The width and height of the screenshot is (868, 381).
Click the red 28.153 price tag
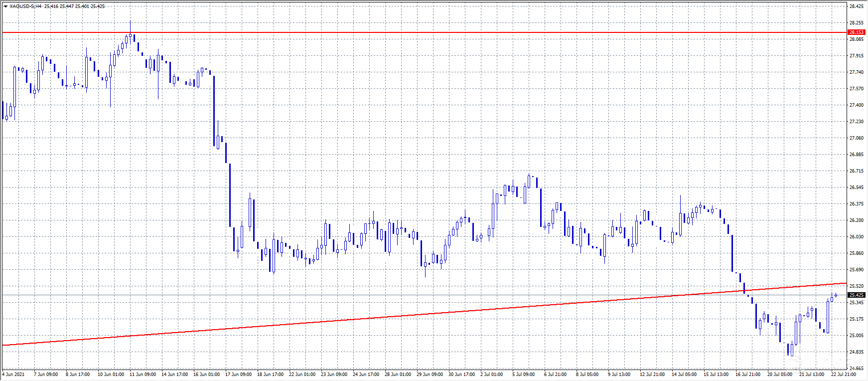point(857,32)
